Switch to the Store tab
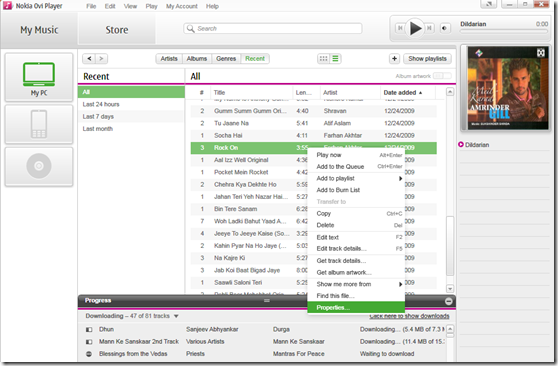This screenshot has height=366, width=558. tap(116, 30)
